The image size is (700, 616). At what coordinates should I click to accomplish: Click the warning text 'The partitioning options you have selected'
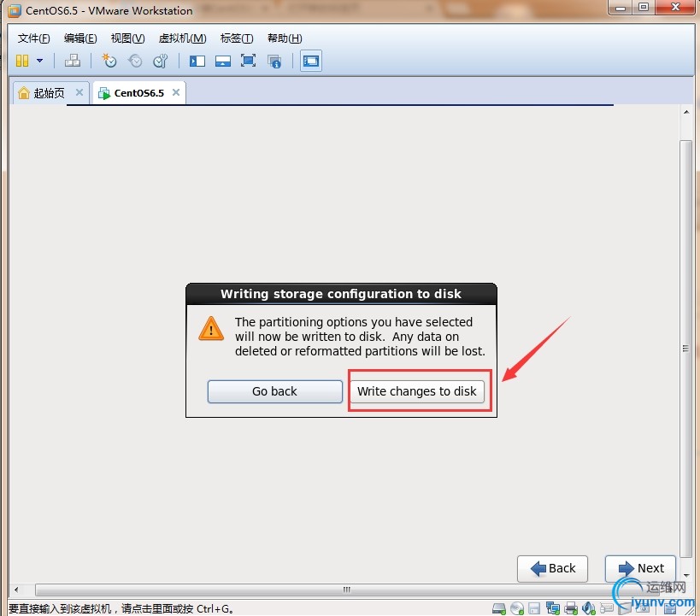(354, 322)
